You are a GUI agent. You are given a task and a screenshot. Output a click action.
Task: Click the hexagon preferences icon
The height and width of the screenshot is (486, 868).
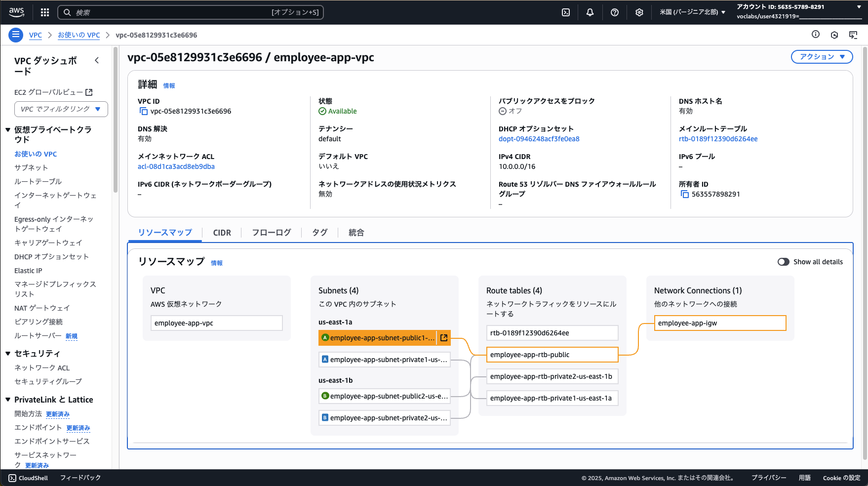834,35
